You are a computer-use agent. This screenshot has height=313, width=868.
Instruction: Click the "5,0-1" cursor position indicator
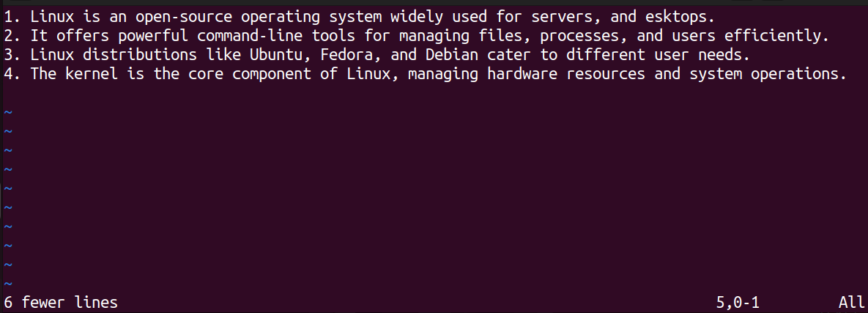(x=738, y=302)
